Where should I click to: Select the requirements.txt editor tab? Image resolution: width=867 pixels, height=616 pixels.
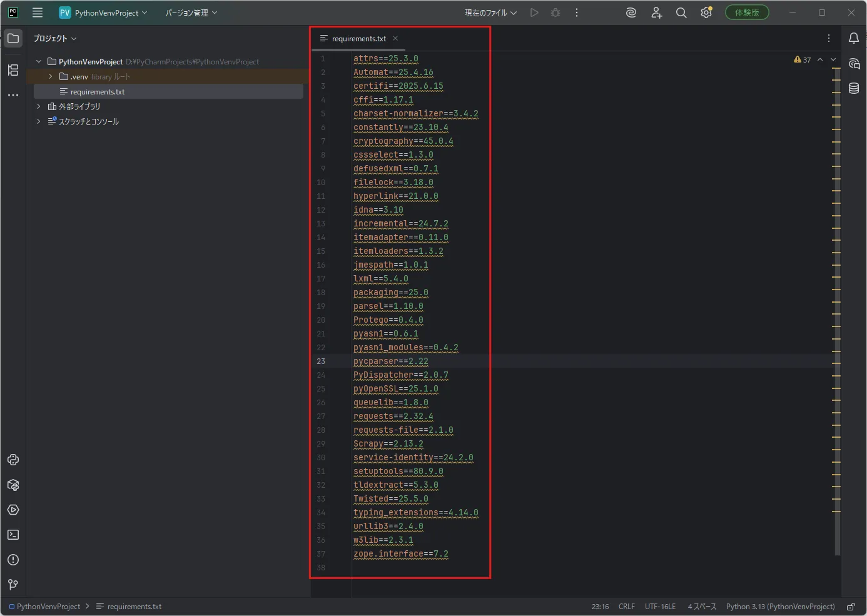point(358,38)
